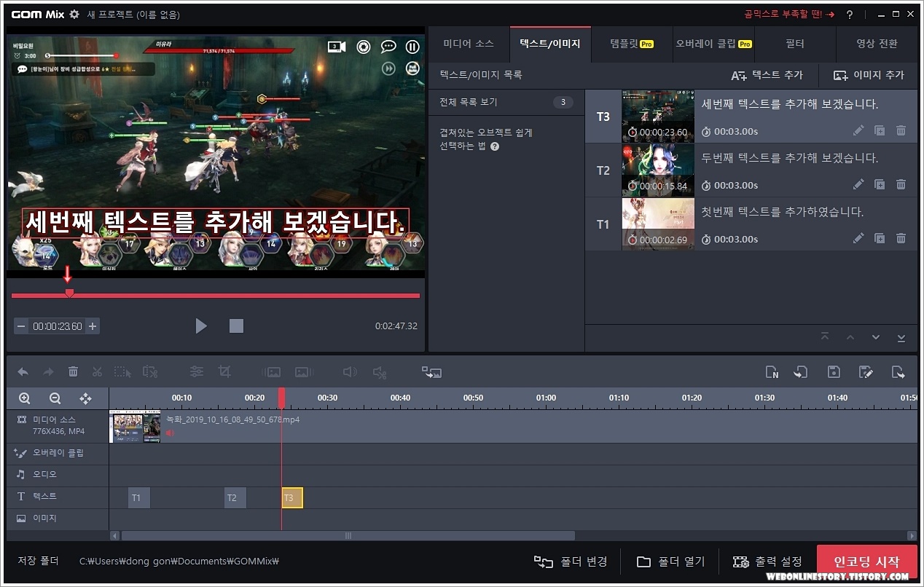Click 폴더 열기 button
This screenshot has width=924, height=587.
(670, 562)
